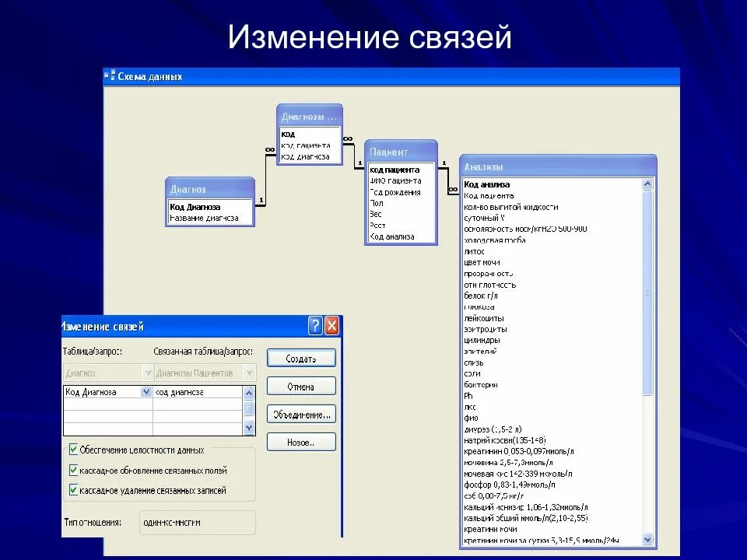Select the related field код диагноза cell
The image size is (747, 560).
point(198,392)
